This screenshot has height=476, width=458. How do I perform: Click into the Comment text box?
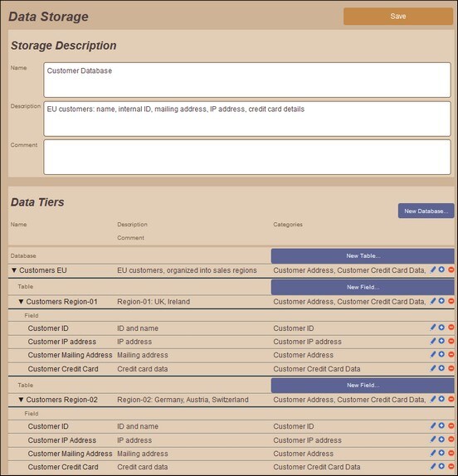[x=247, y=157]
